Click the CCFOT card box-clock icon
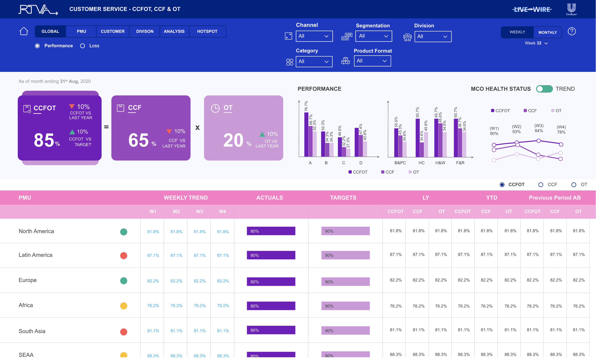Viewport: 596px width, 364px height. 27,109
